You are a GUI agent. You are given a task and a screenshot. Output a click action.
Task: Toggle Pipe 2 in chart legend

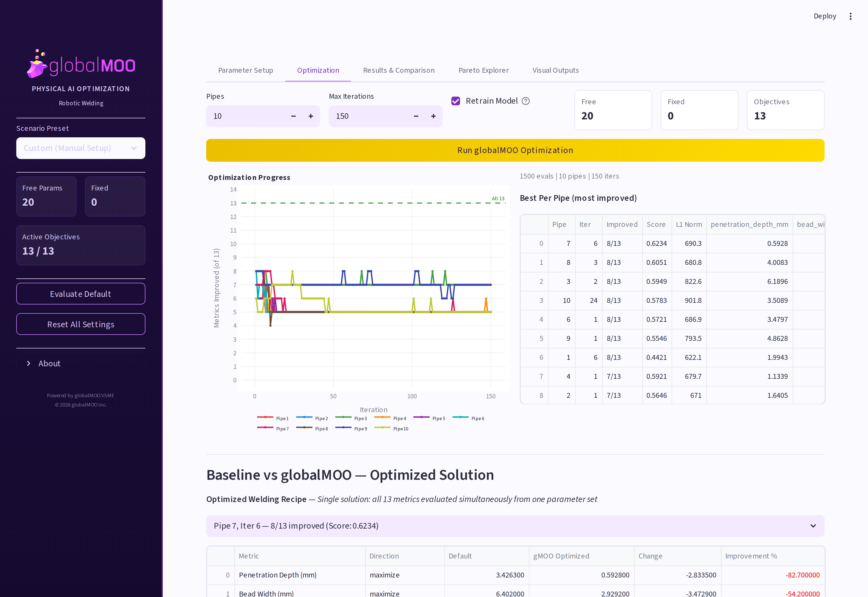click(x=312, y=418)
